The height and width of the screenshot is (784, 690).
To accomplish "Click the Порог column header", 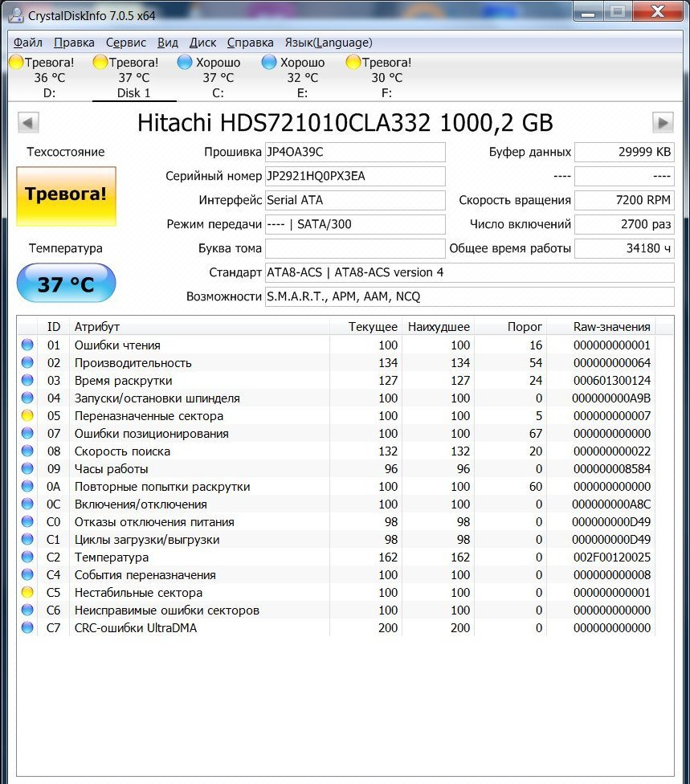I will pos(510,326).
